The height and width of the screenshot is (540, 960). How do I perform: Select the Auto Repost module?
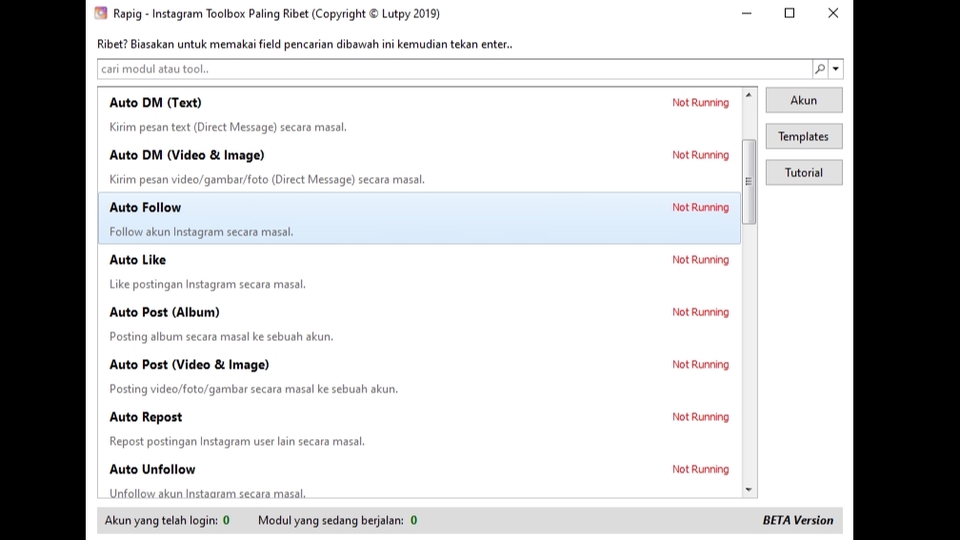(x=419, y=429)
